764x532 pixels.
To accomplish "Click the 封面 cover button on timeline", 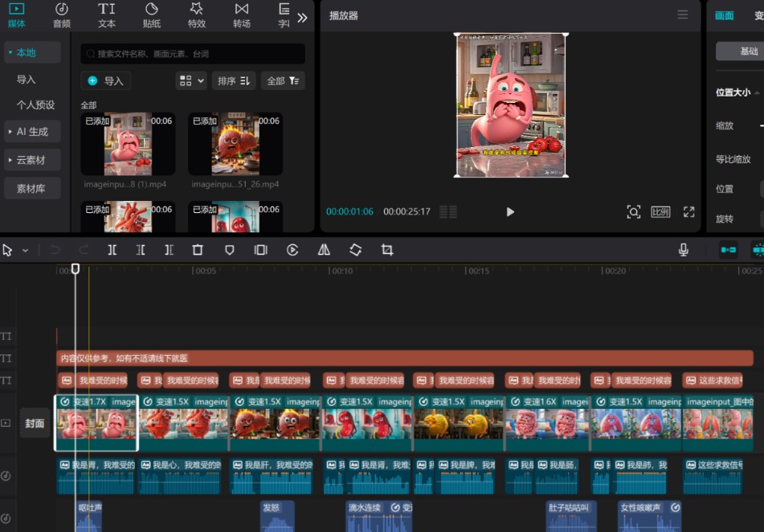I will tap(35, 424).
